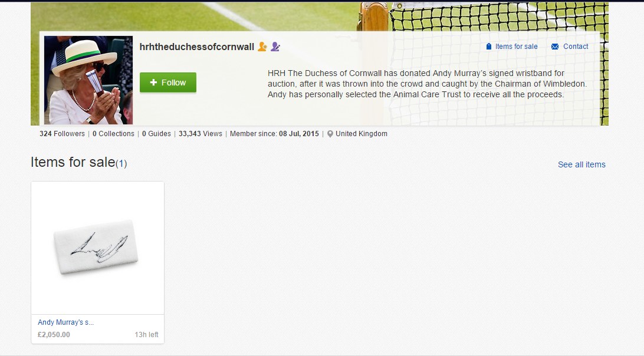Viewport: 644px width, 356px height.
Task: Click the £2,050.00 price
Action: click(54, 335)
